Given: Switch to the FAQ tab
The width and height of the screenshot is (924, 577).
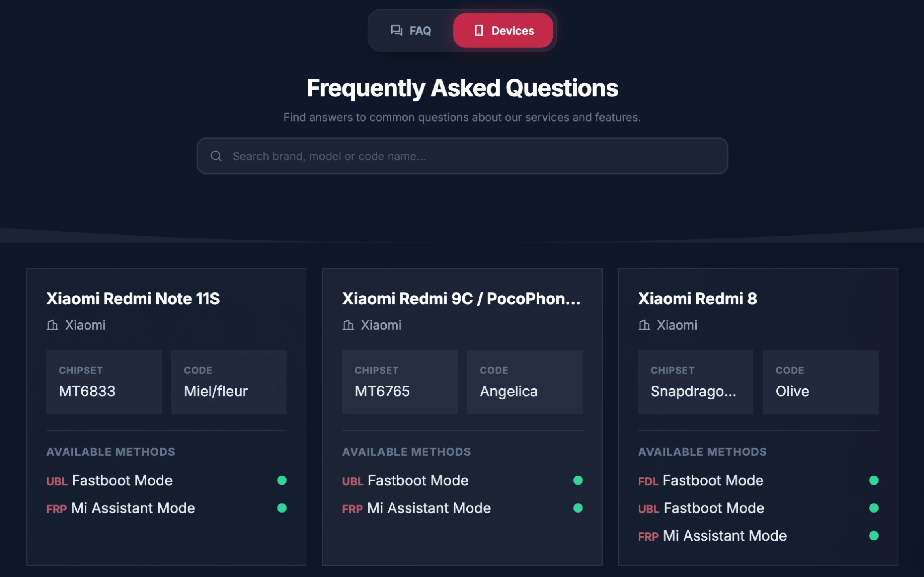Looking at the screenshot, I should 411,30.
